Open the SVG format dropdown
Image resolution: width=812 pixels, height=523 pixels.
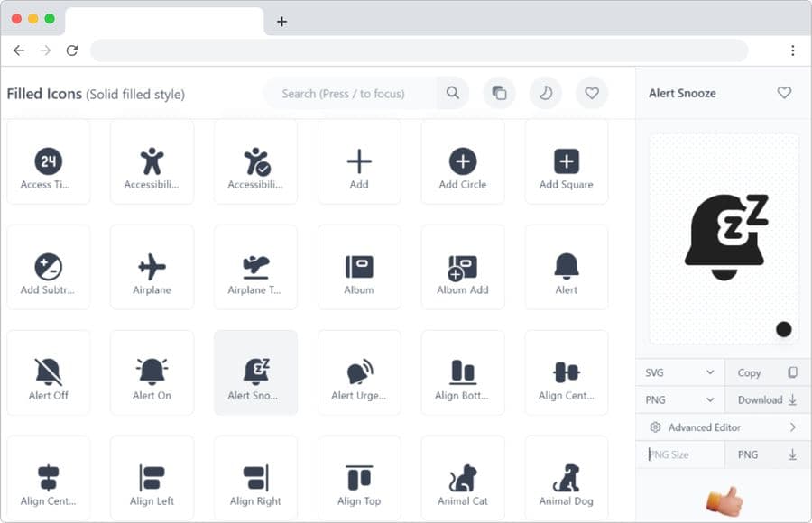tap(679, 372)
